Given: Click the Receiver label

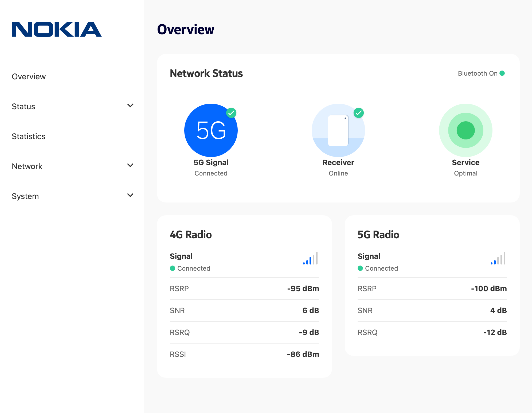Looking at the screenshot, I should [338, 162].
